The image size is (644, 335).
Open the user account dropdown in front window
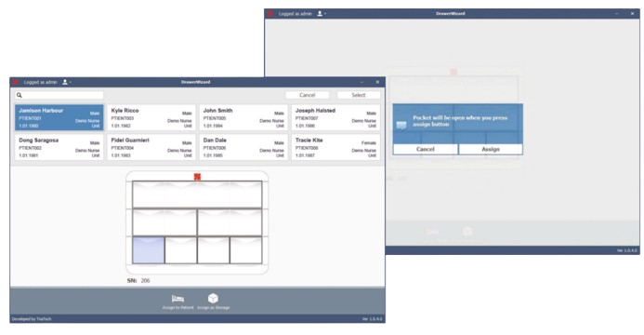[67, 82]
